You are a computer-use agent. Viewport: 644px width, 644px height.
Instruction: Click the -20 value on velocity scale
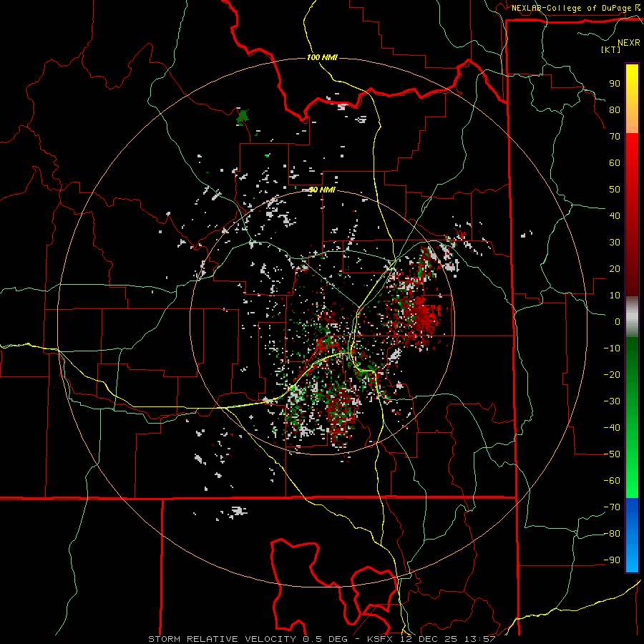click(612, 375)
